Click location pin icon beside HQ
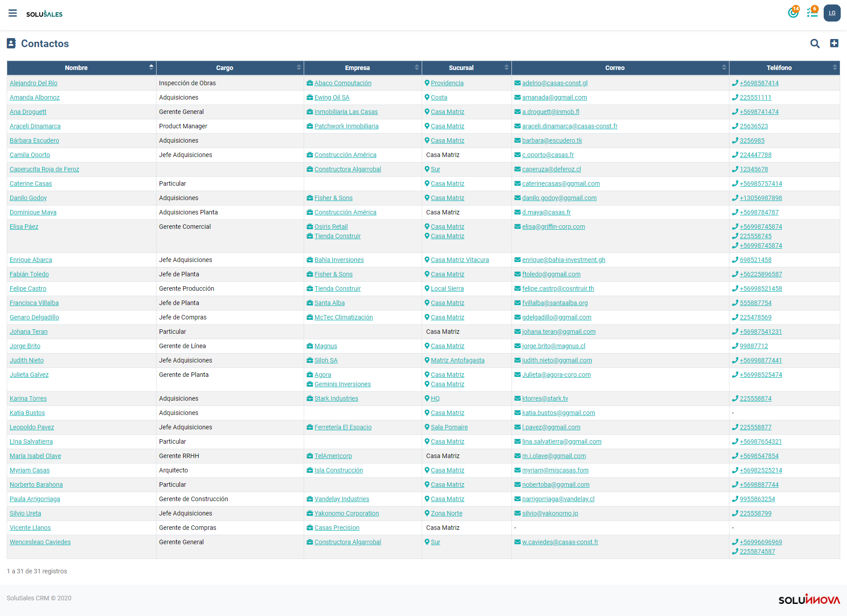Image resolution: width=847 pixels, height=616 pixels. click(427, 398)
